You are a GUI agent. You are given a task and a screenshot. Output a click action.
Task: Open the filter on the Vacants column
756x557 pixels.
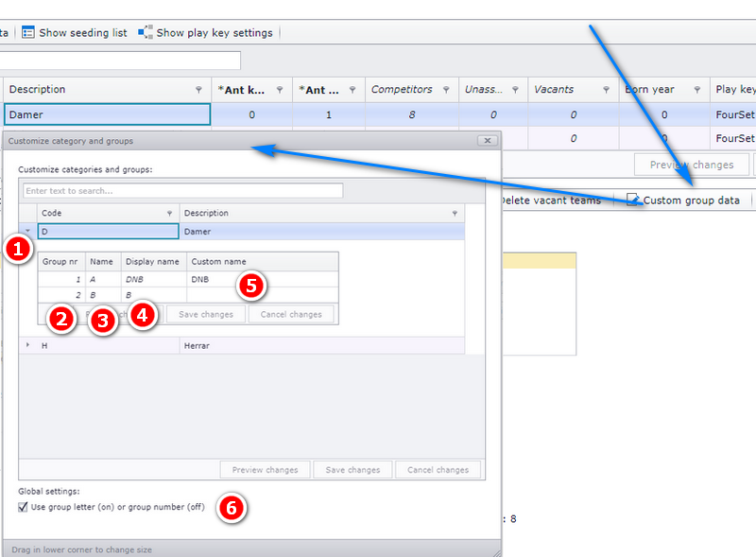(x=606, y=90)
